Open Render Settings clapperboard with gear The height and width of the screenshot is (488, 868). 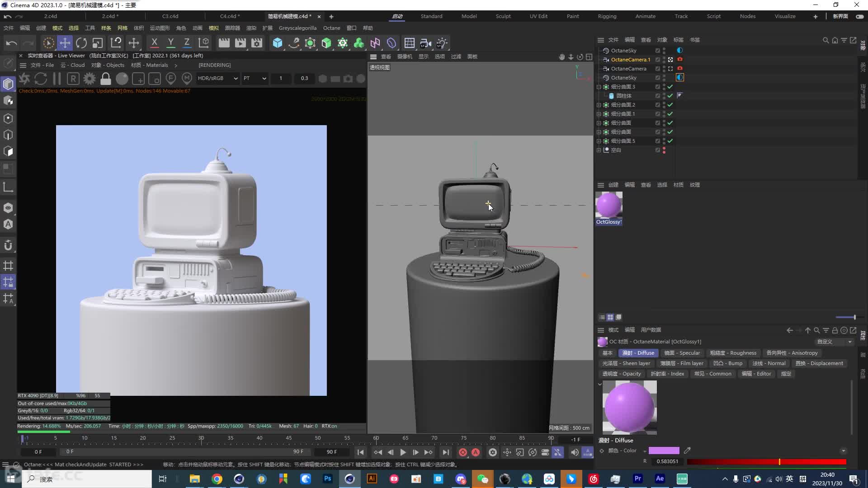click(x=257, y=43)
